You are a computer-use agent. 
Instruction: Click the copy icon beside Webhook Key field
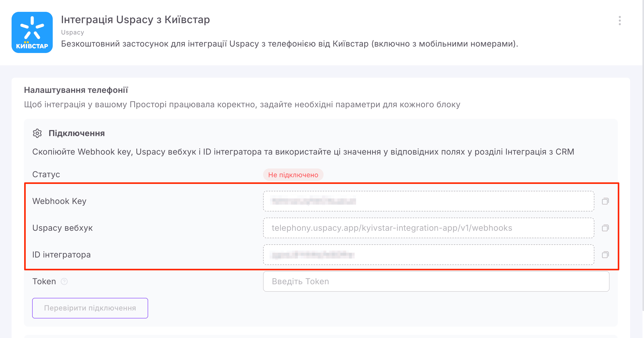coord(605,201)
